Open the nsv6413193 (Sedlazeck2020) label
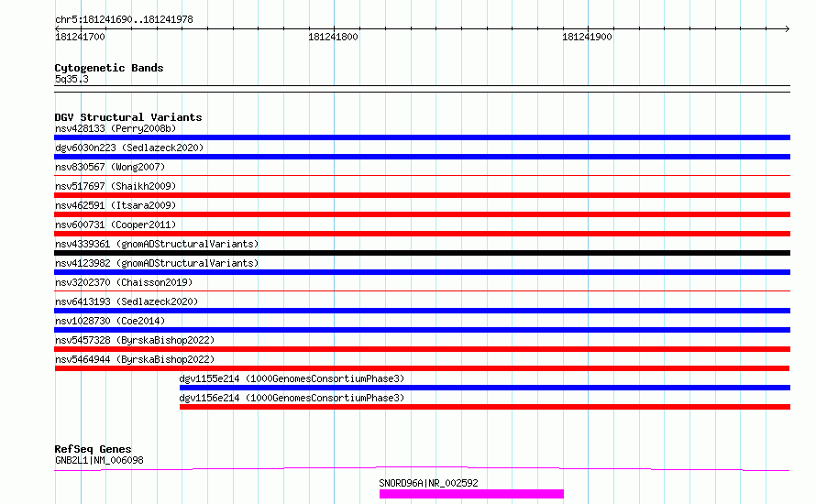Image resolution: width=816 pixels, height=504 pixels. coord(127,301)
